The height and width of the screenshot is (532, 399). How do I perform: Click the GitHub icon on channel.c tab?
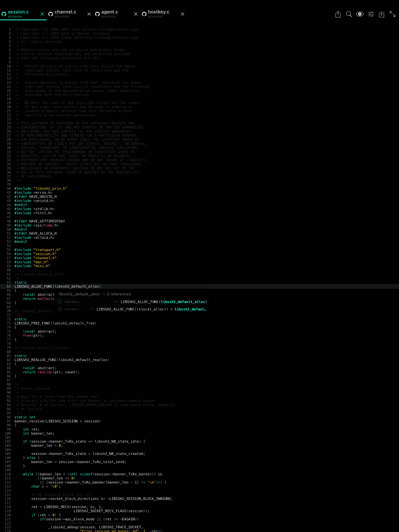click(51, 14)
